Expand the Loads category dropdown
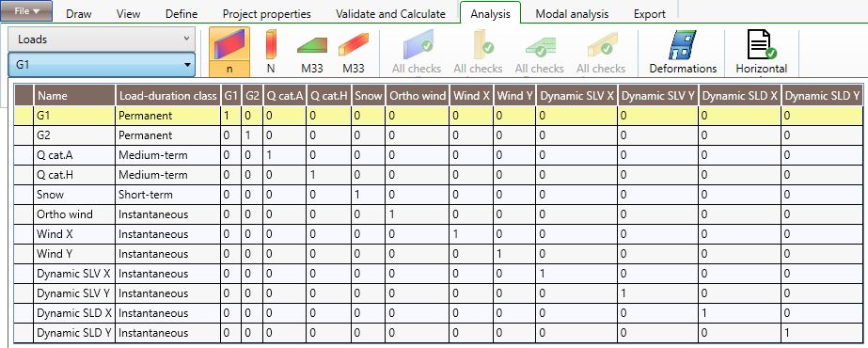Screen dimensions: 868x348 point(102,40)
